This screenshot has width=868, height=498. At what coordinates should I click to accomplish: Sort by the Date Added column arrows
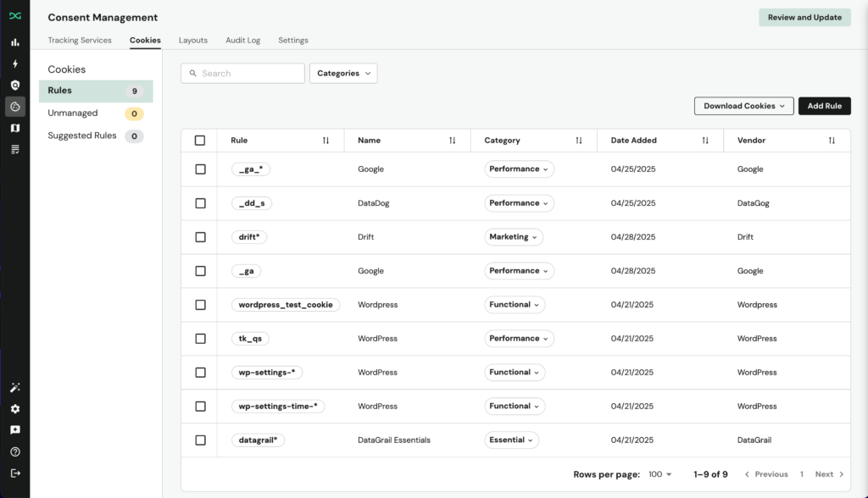(x=705, y=141)
